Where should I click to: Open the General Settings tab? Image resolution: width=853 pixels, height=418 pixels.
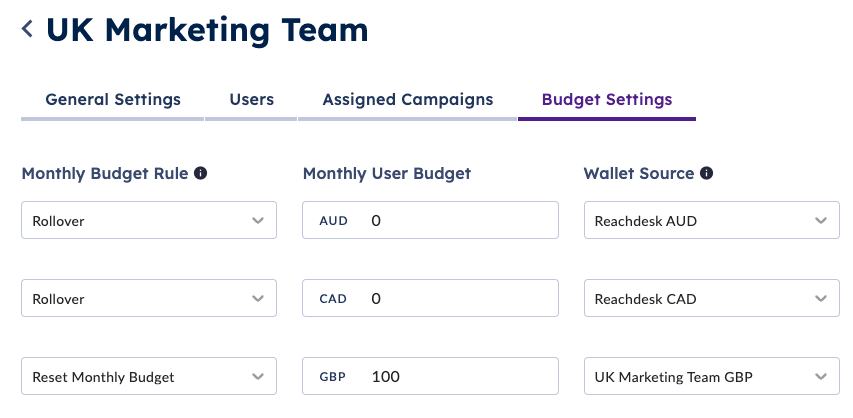click(113, 100)
